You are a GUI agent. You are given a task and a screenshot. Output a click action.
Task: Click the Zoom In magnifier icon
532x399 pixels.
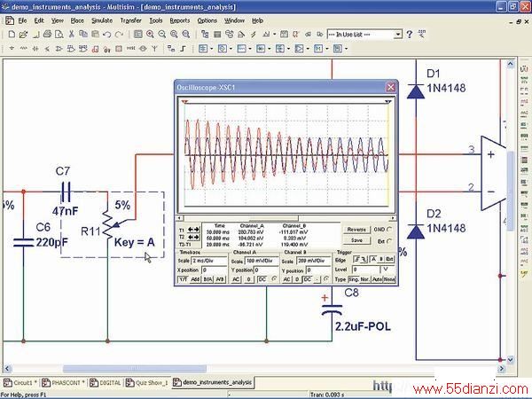click(x=150, y=35)
